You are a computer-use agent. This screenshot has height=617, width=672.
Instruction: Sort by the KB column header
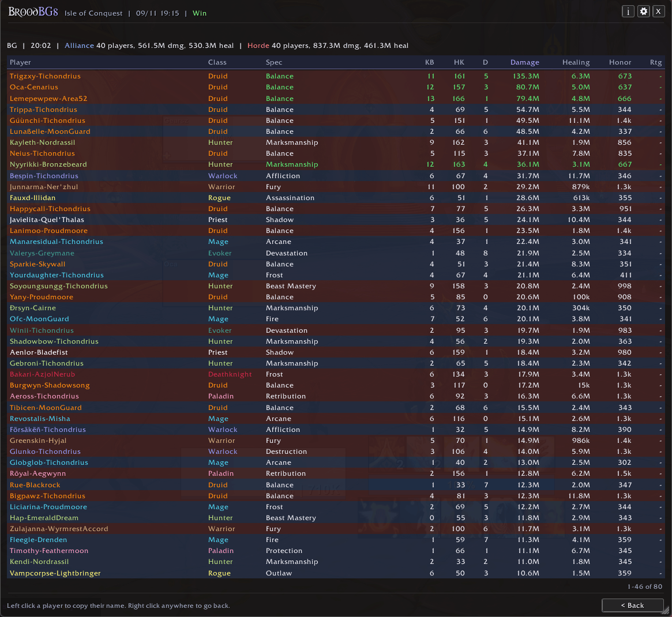(429, 62)
